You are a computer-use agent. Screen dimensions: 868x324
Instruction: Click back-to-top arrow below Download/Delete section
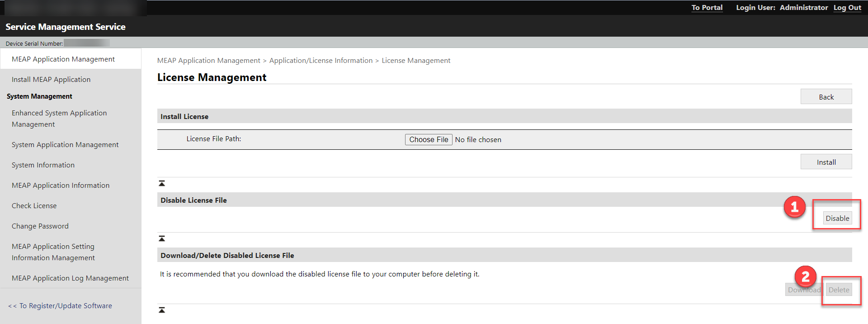[x=162, y=310]
